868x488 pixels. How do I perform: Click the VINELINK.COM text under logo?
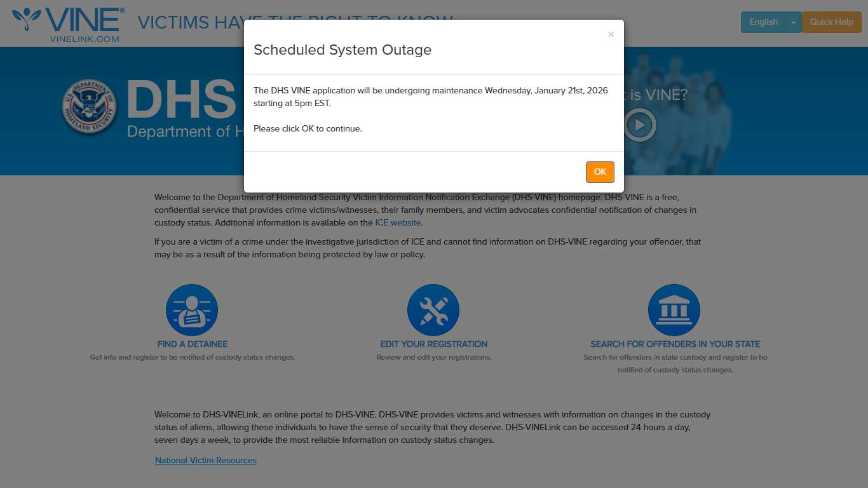tap(85, 39)
